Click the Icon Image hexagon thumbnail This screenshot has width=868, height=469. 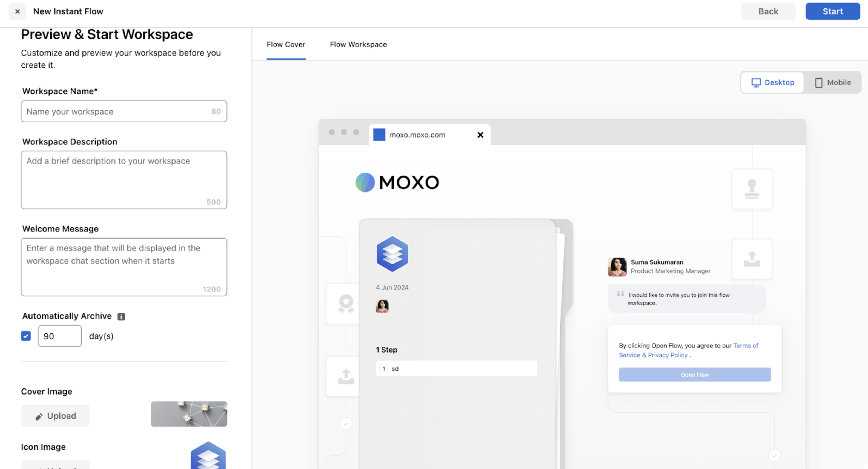pyautogui.click(x=208, y=455)
